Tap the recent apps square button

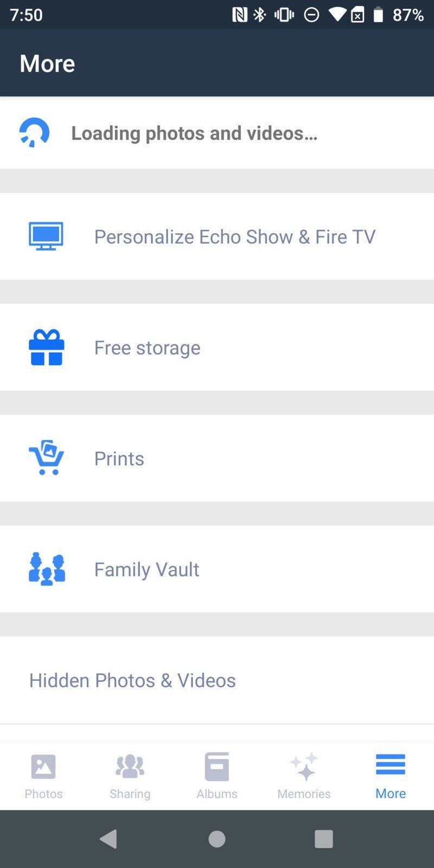click(x=324, y=838)
